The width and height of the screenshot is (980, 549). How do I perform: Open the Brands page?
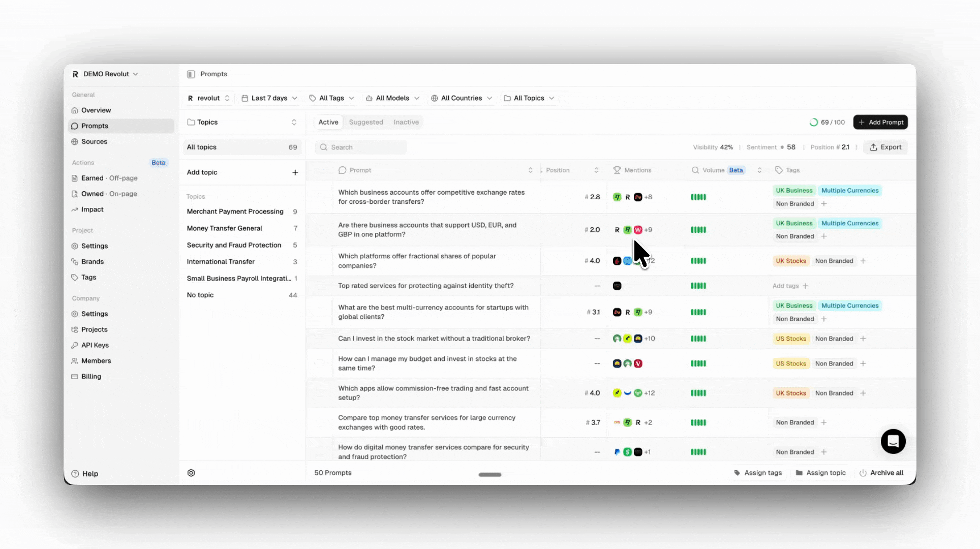click(93, 261)
